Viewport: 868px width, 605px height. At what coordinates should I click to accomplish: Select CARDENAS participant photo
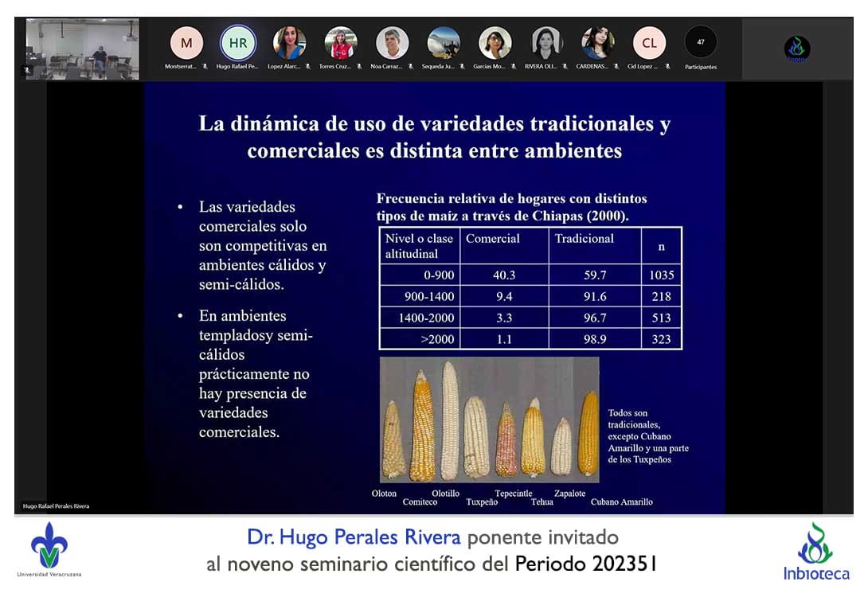pyautogui.click(x=597, y=43)
